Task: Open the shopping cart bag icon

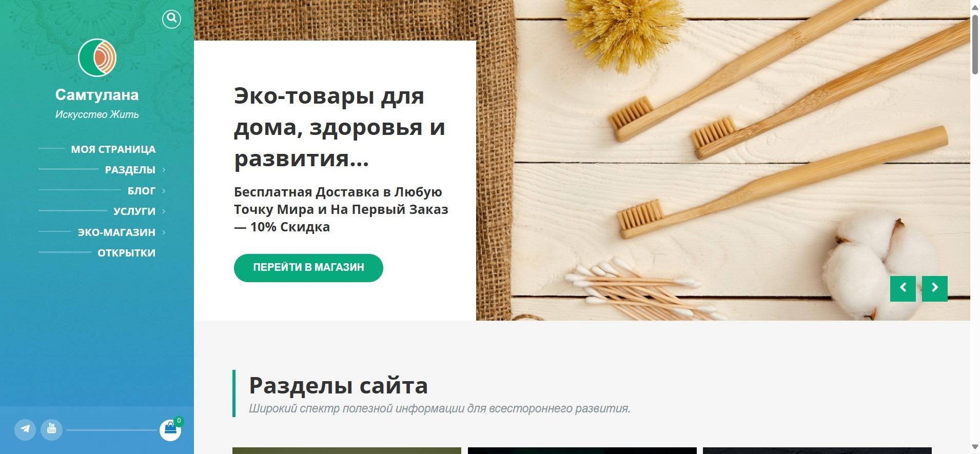Action: click(170, 430)
